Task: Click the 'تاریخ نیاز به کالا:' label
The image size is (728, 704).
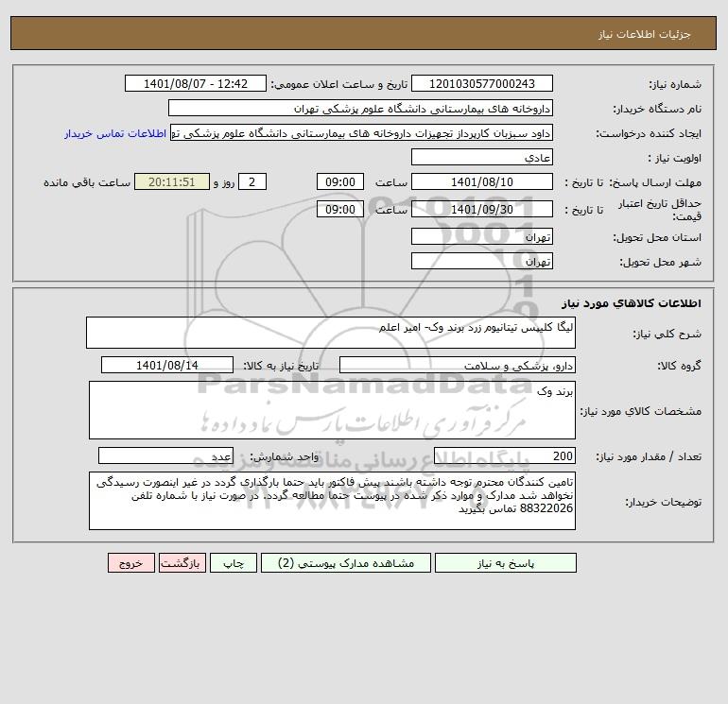Action: 281,366
